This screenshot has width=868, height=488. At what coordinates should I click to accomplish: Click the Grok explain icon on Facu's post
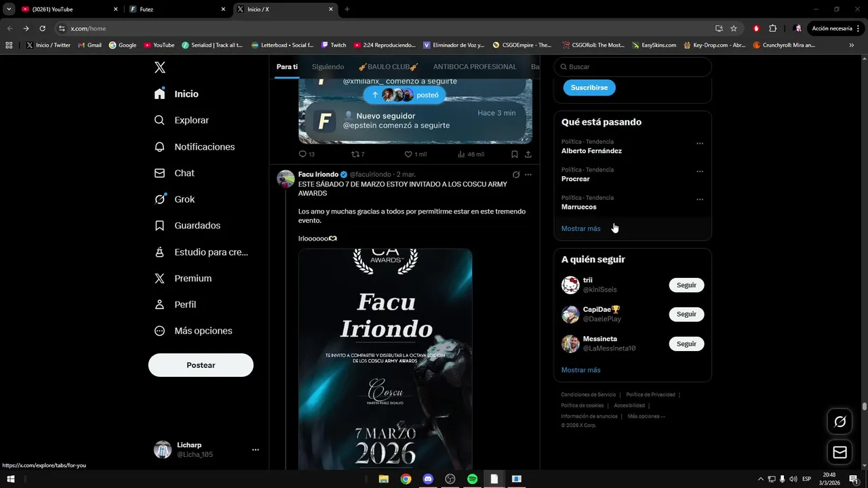(x=516, y=174)
